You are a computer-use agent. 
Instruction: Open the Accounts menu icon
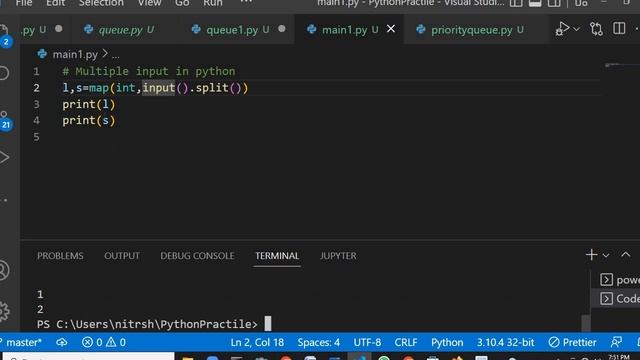coord(4,270)
